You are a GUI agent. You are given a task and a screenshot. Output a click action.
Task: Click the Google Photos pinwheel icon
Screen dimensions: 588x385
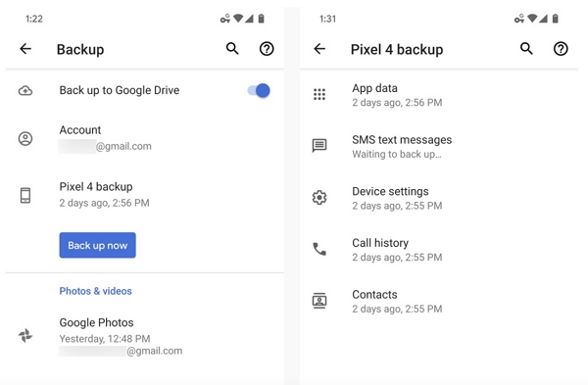coord(25,335)
